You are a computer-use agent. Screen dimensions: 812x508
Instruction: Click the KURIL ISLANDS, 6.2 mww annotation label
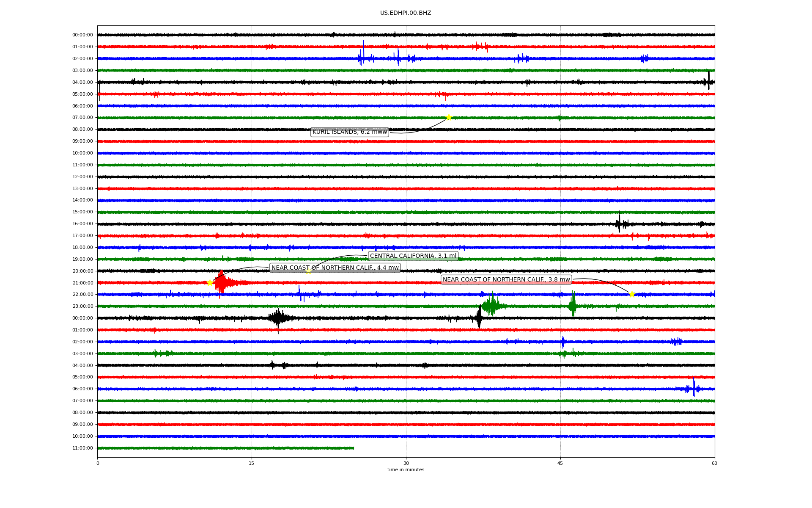(349, 132)
